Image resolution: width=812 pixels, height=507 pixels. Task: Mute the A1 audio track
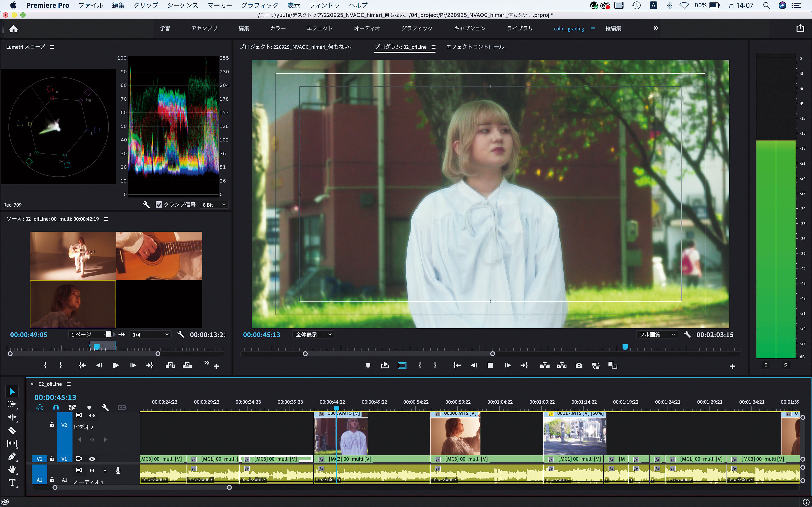(92, 471)
